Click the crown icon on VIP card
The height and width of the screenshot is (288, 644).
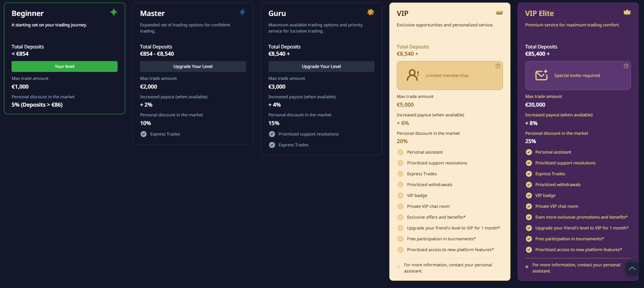tap(499, 12)
